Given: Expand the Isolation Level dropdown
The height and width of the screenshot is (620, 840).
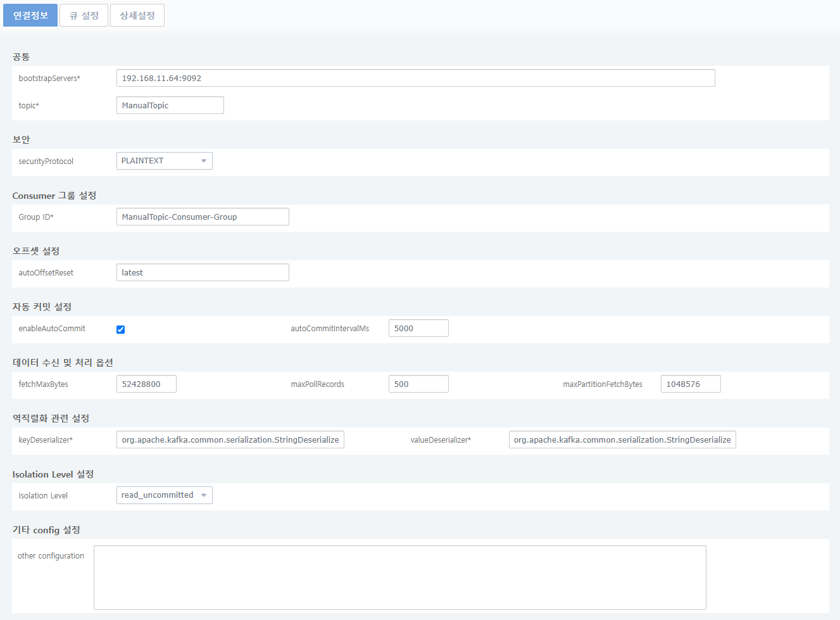Looking at the screenshot, I should pos(164,495).
